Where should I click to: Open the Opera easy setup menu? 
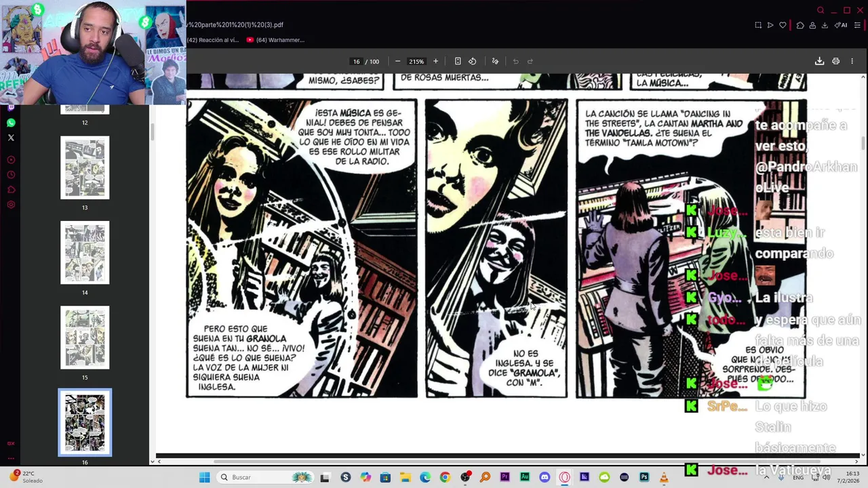click(857, 25)
